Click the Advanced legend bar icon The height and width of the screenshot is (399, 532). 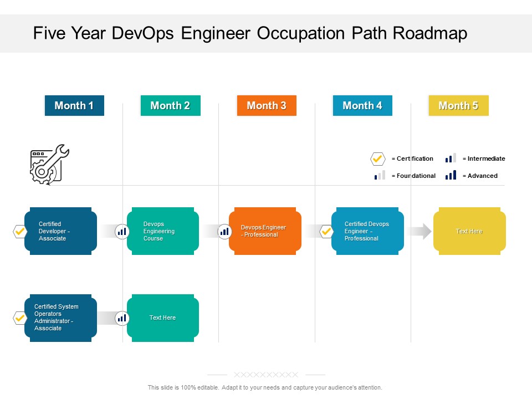pos(451,175)
